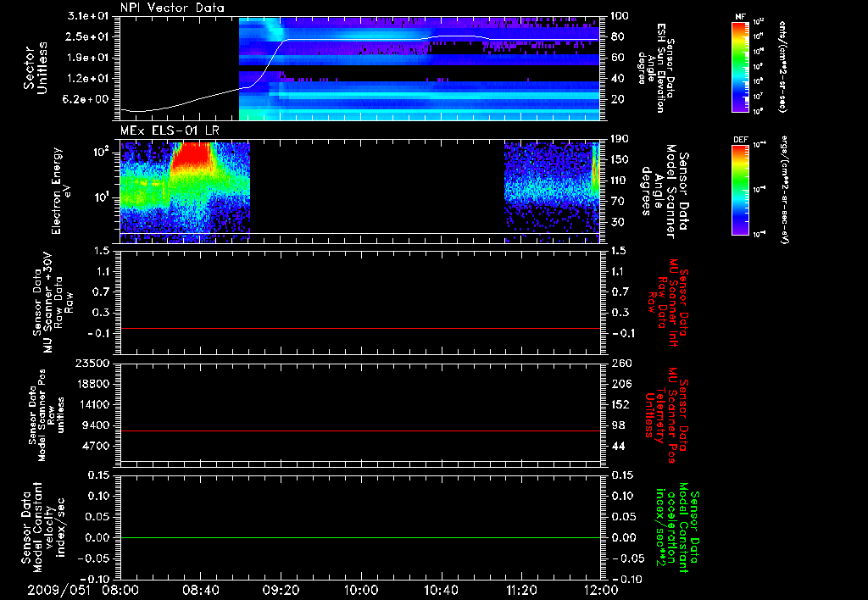Click the 'MU Scanner +30V Raw Data' label
The height and width of the screenshot is (600, 868).
[53, 302]
